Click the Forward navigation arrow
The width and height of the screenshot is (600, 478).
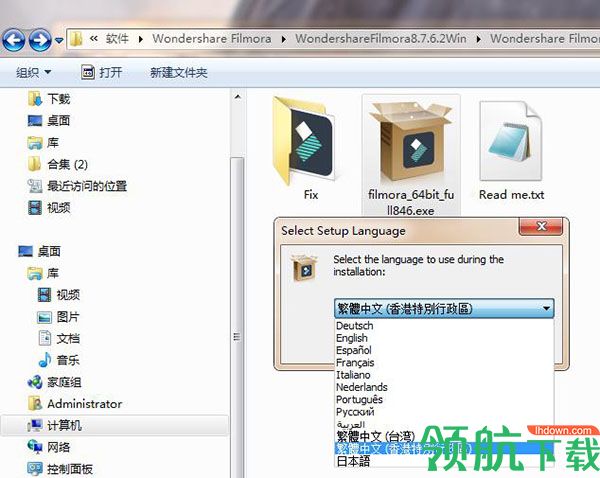point(40,40)
